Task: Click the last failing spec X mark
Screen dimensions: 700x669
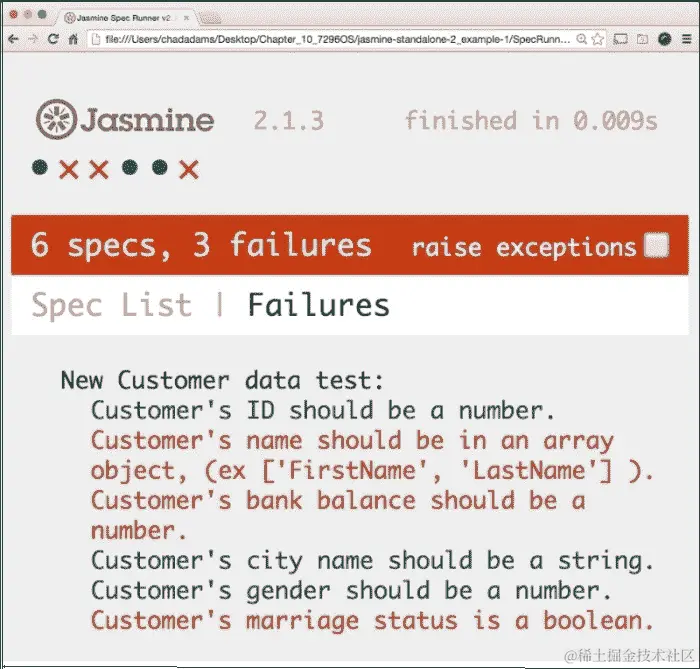Action: pos(189,170)
